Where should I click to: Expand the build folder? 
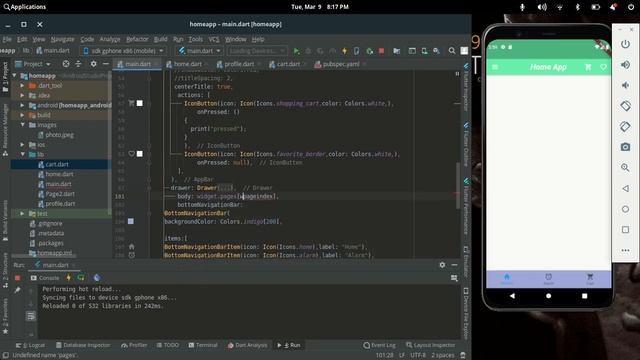tap(22, 115)
